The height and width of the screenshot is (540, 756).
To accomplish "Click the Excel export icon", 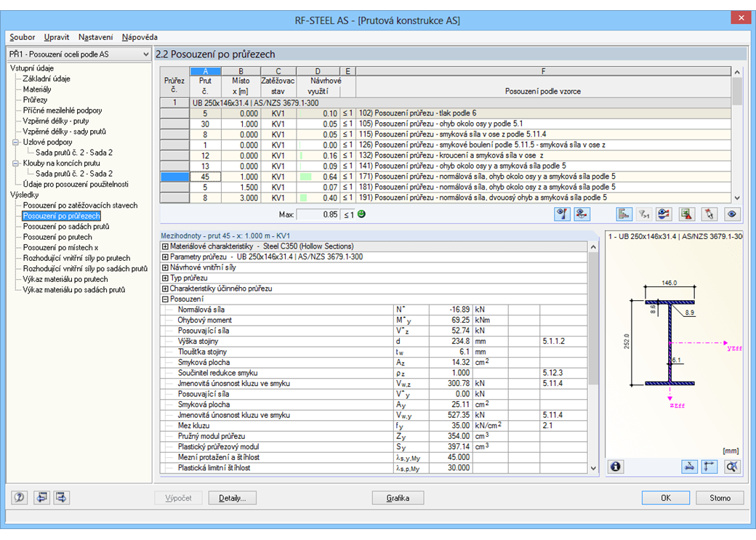I will (x=686, y=214).
